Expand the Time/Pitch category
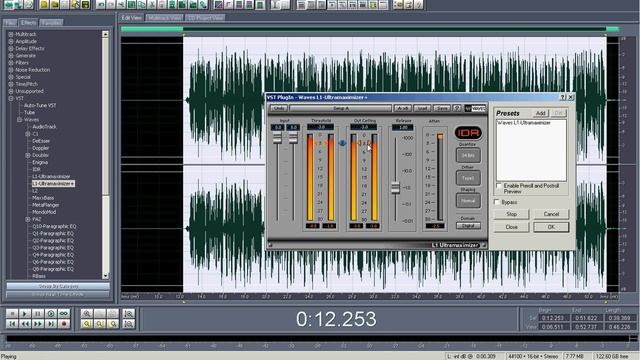Image resolution: width=640 pixels, height=360 pixels. [11, 84]
